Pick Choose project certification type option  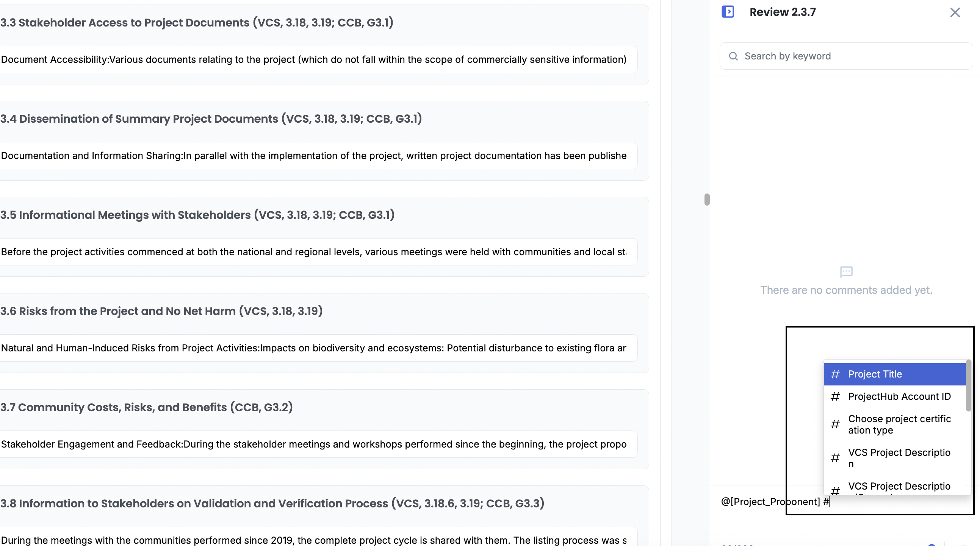(899, 424)
